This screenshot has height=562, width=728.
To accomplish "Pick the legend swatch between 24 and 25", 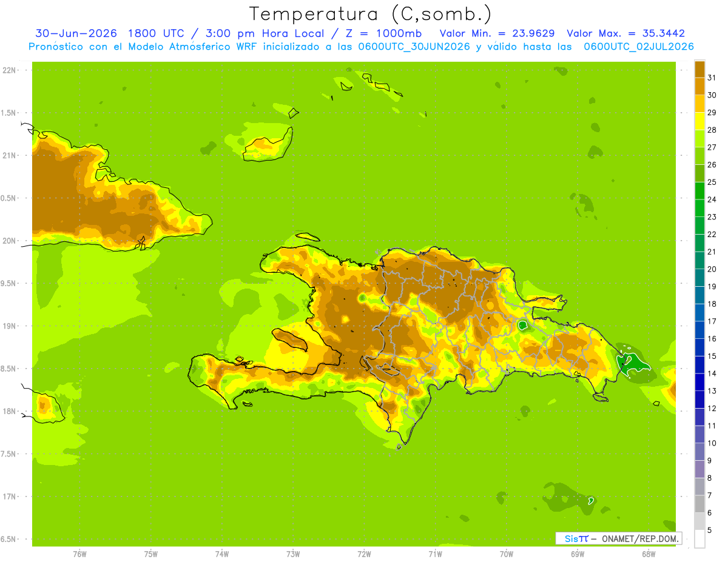I will [x=699, y=191].
